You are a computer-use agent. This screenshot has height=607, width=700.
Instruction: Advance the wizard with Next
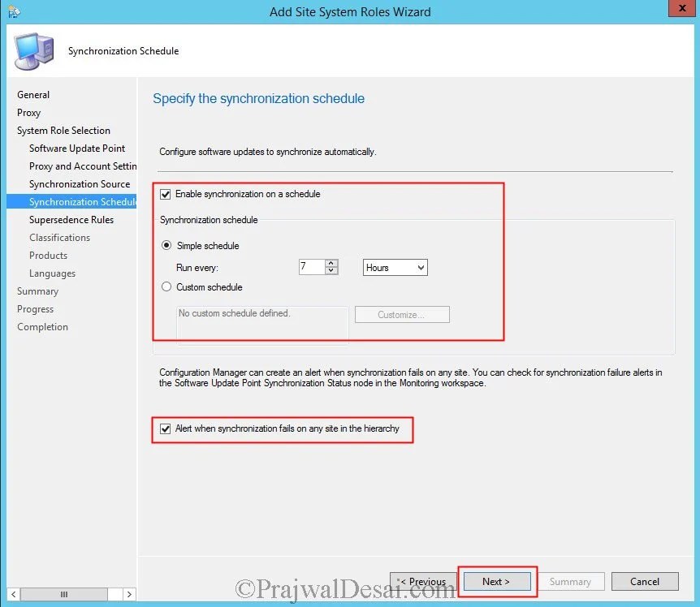click(x=496, y=581)
